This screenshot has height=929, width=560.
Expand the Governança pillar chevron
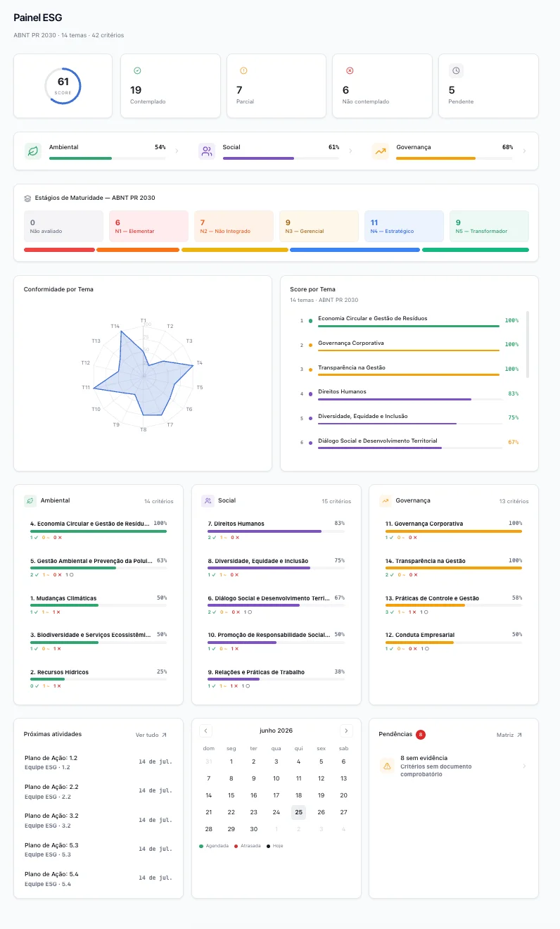524,151
